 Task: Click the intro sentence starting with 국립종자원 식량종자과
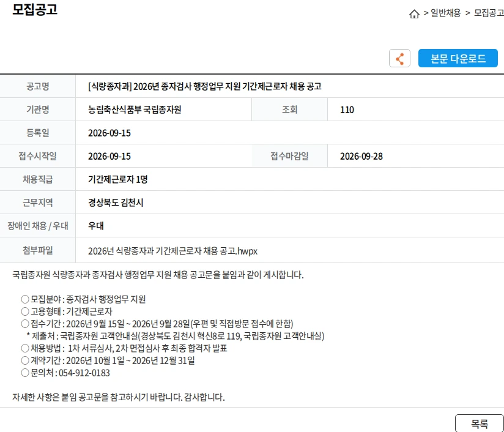[158, 275]
